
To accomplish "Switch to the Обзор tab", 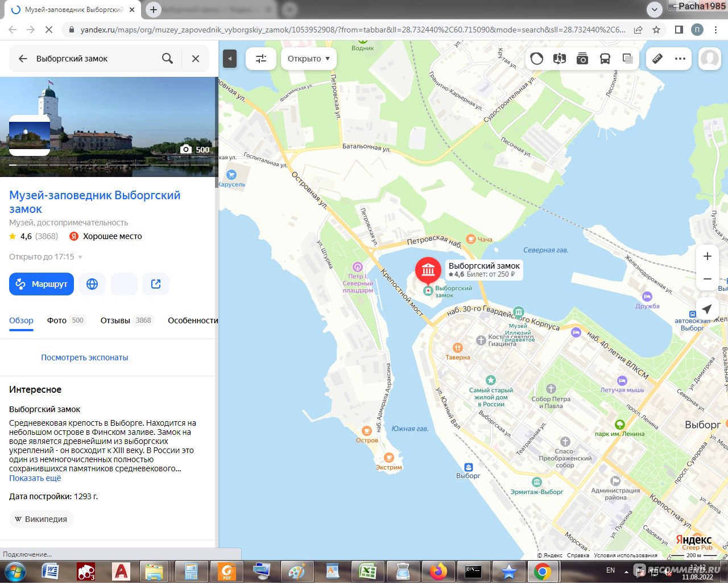I will (21, 320).
